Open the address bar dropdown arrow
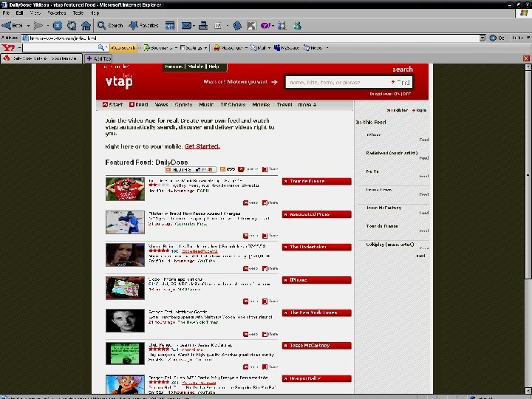 pos(482,38)
